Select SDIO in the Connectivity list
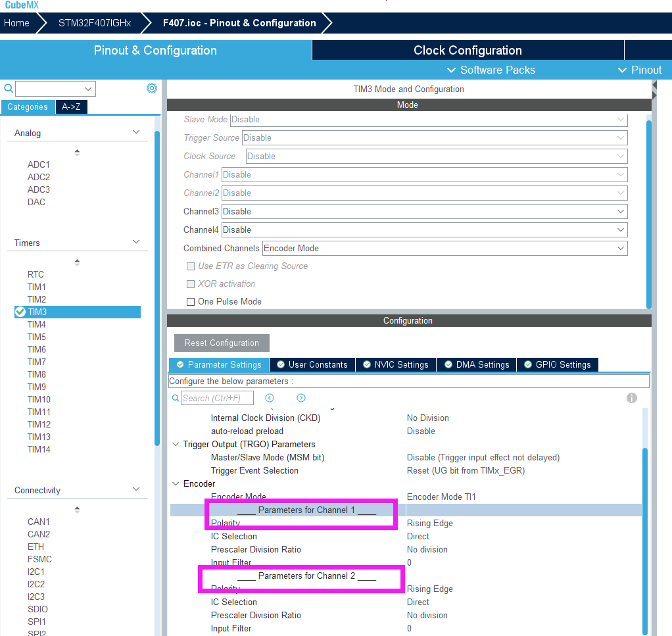Viewport: 672px width, 636px height. point(37,609)
